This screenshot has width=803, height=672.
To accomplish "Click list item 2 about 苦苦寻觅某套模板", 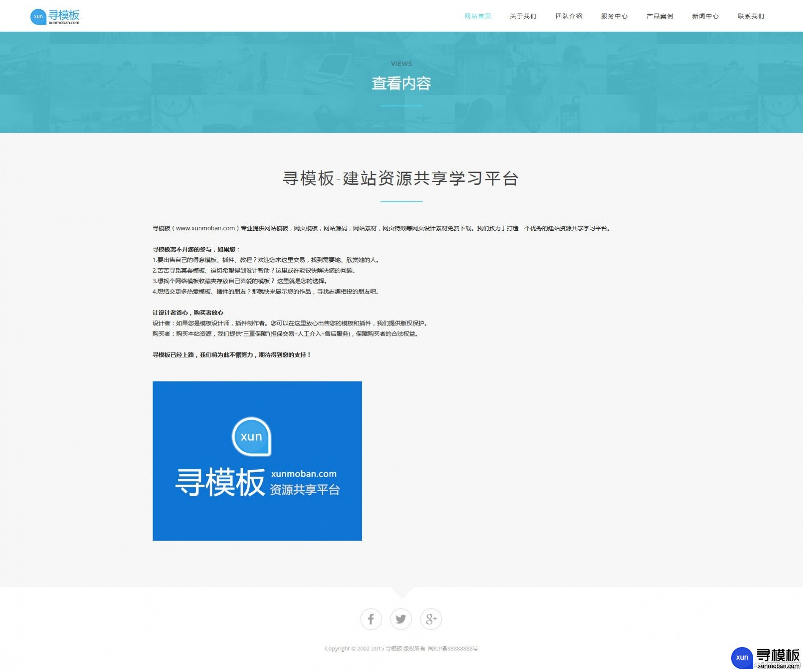I will tap(254, 270).
